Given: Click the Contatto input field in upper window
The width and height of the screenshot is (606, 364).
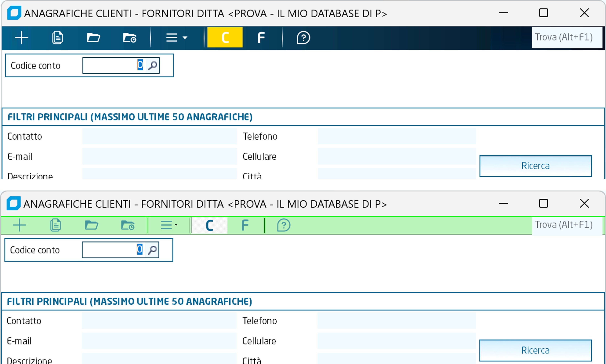Looking at the screenshot, I should [x=159, y=136].
